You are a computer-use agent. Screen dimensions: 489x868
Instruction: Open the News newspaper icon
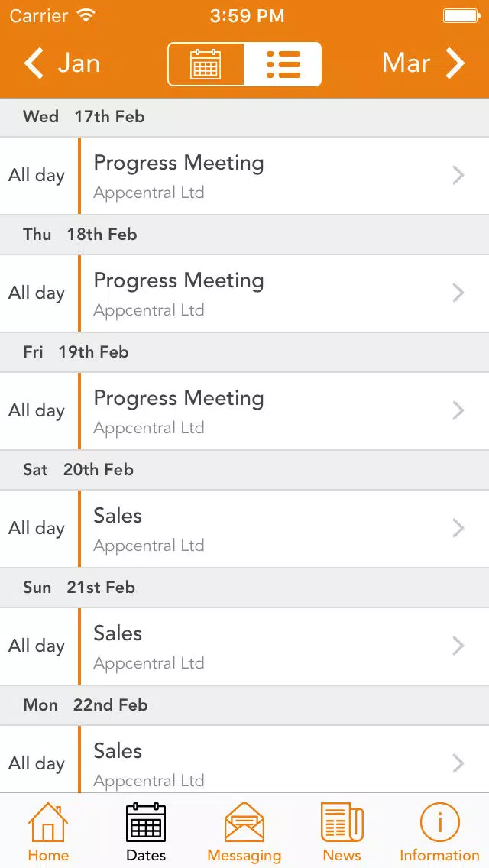pos(342,822)
